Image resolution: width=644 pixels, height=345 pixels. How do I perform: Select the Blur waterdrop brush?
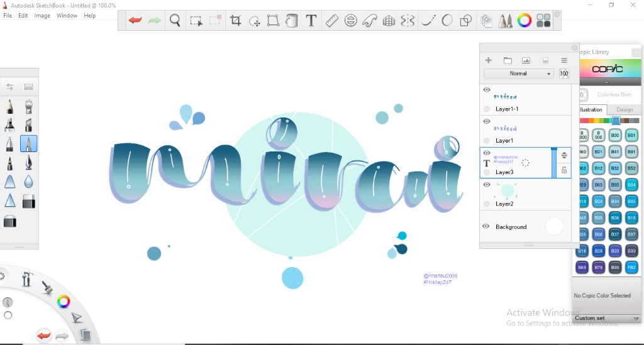[x=29, y=182]
